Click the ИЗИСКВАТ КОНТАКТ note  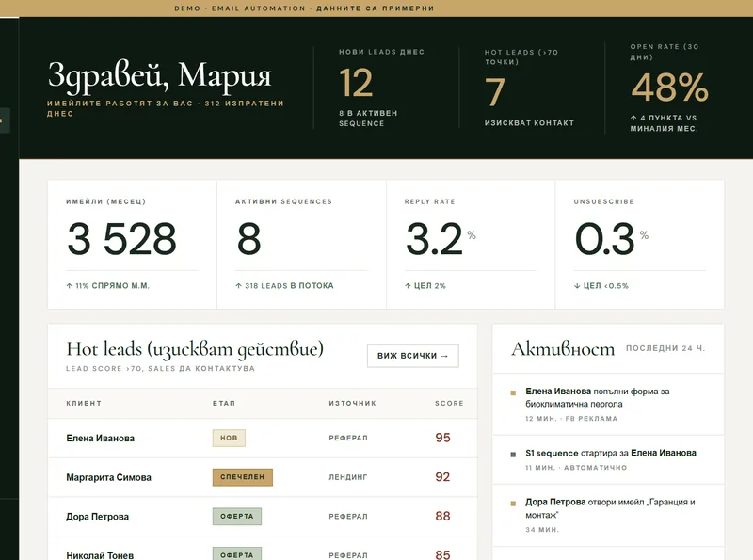[529, 123]
